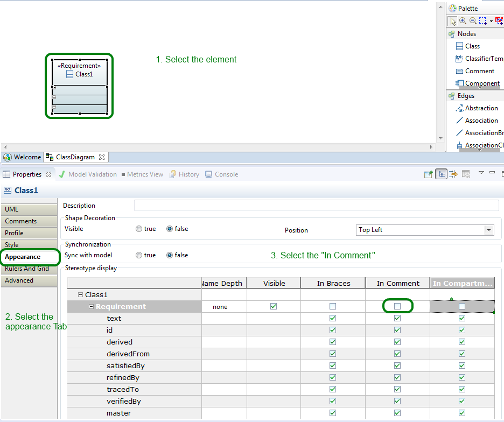
Task: Open the Console view tab
Action: (222, 174)
